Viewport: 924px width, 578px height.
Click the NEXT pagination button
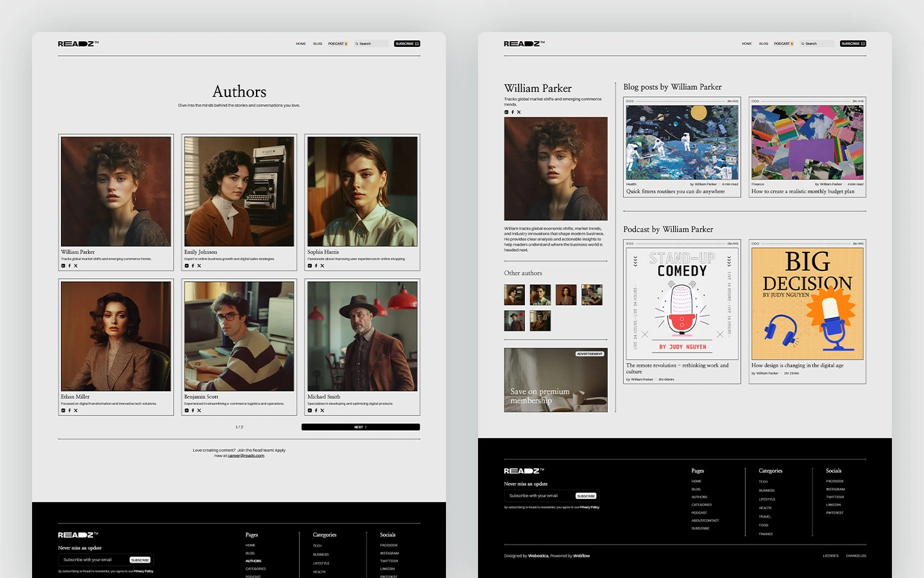360,426
